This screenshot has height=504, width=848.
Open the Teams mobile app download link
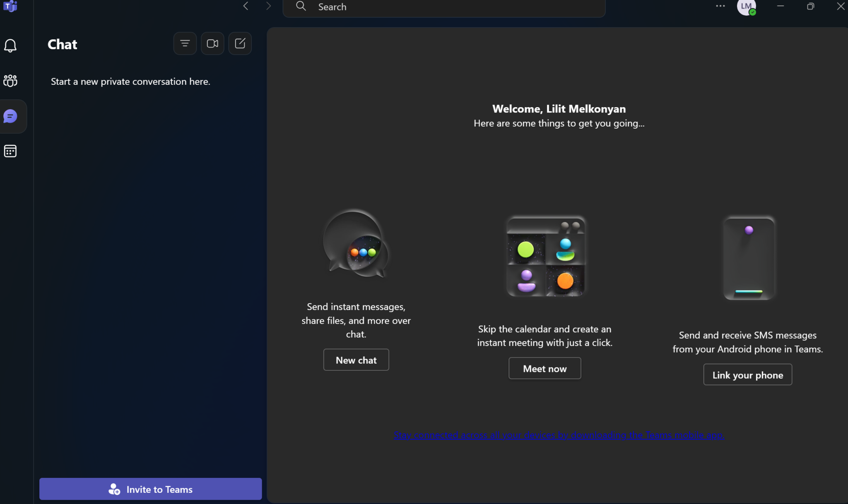pyautogui.click(x=559, y=435)
